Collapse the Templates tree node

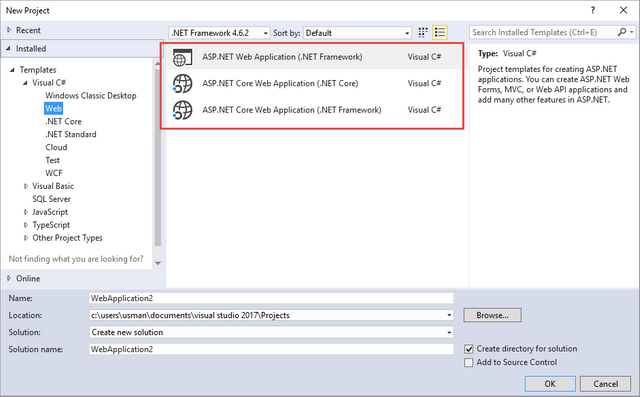12,70
